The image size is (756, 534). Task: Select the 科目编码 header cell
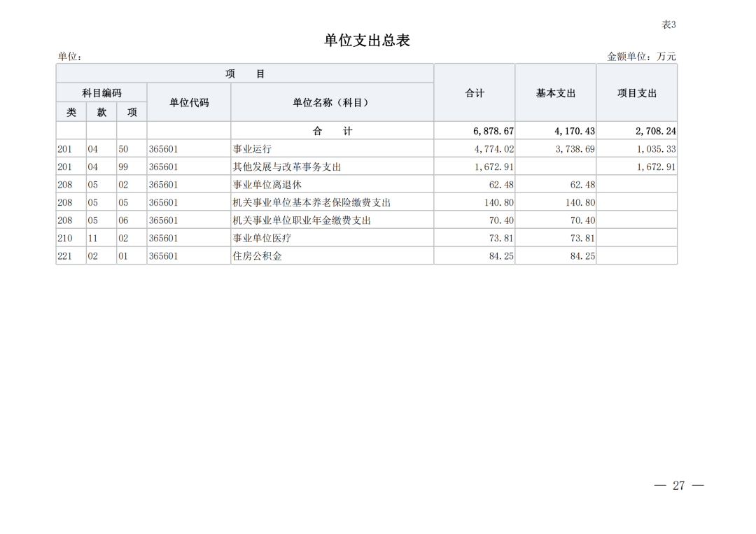[101, 93]
